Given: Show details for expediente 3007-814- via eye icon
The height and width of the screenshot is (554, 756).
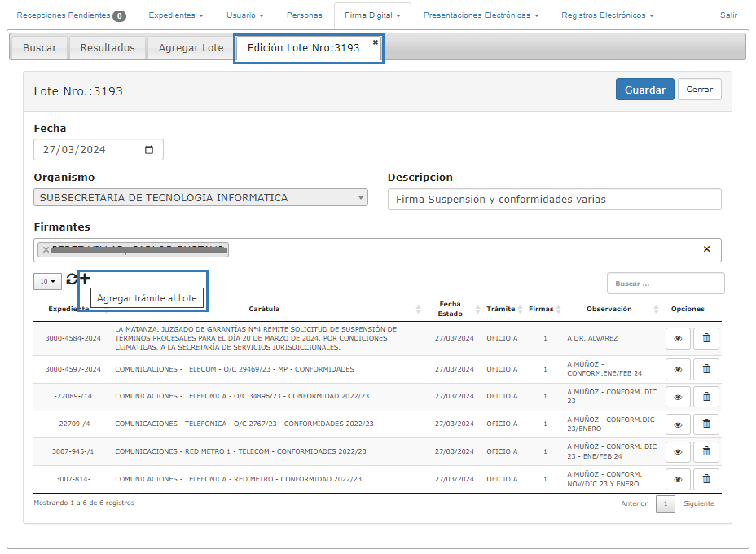Looking at the screenshot, I should (x=678, y=480).
